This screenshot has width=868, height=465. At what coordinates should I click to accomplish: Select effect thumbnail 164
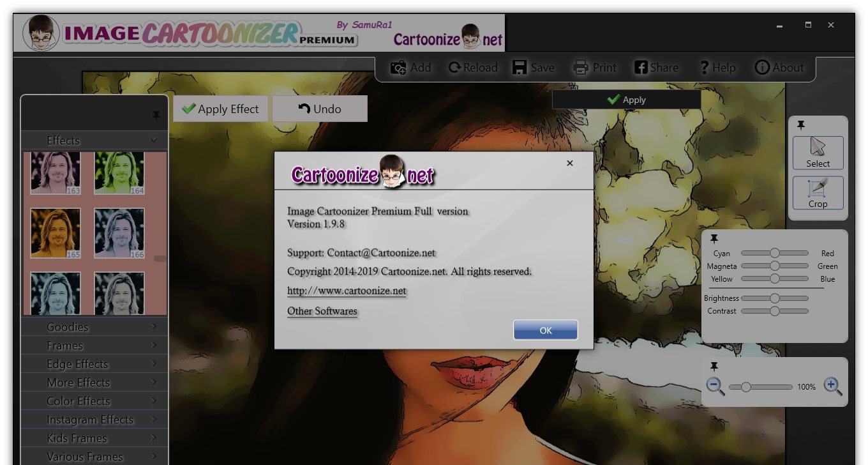click(x=119, y=173)
